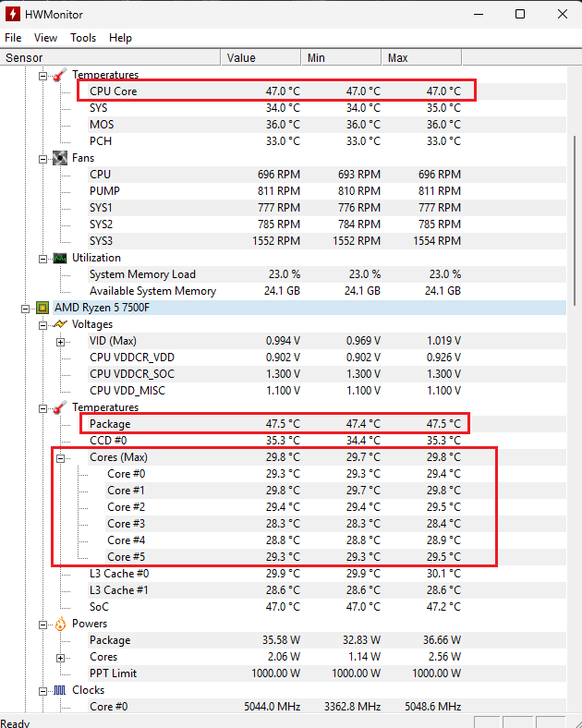This screenshot has height=728, width=582.
Task: Click the AMD Ryzen 5 7500F chip icon
Action: [x=42, y=308]
